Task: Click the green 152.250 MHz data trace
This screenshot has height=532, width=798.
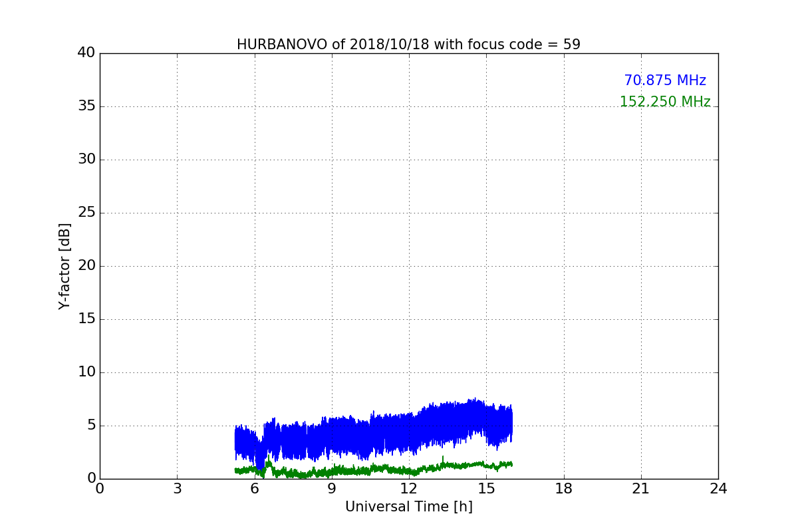Action: (x=372, y=469)
